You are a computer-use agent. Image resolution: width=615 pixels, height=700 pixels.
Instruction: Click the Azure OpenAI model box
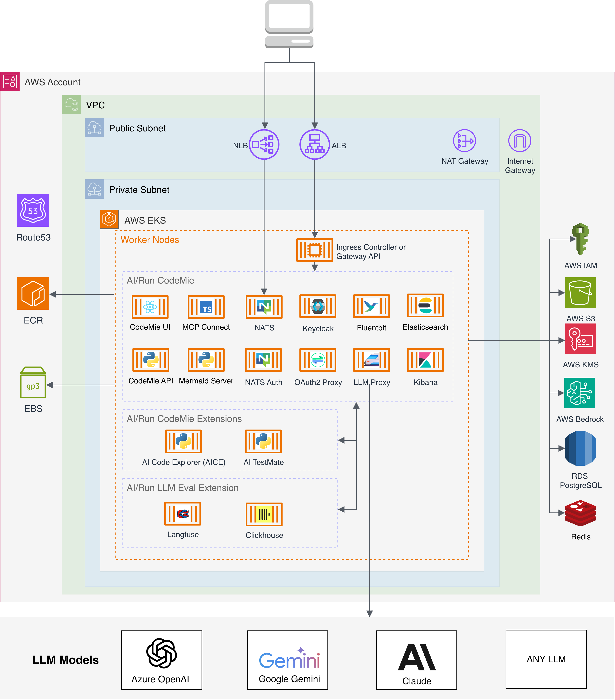pos(162,660)
